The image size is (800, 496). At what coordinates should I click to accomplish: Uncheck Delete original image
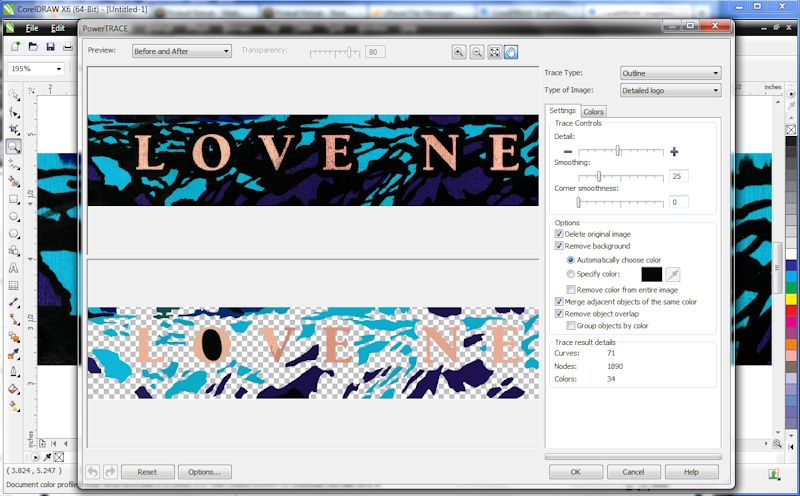559,234
